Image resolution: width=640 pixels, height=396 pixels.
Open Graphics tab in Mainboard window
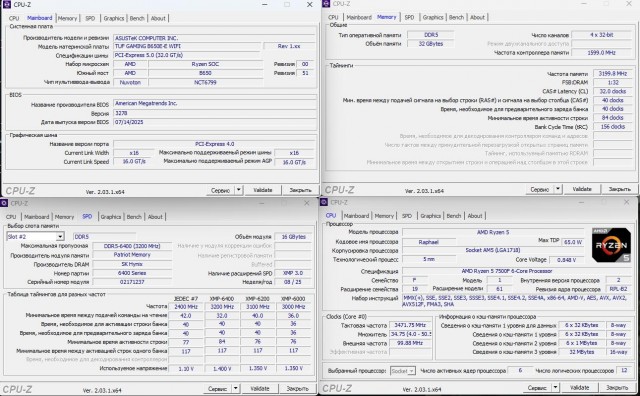coord(113,18)
